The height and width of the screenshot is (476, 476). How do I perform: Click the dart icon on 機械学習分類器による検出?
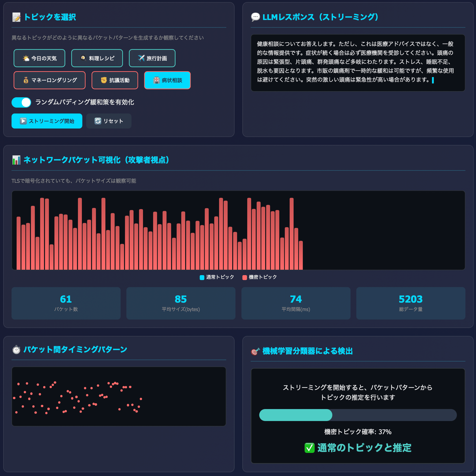[254, 352]
